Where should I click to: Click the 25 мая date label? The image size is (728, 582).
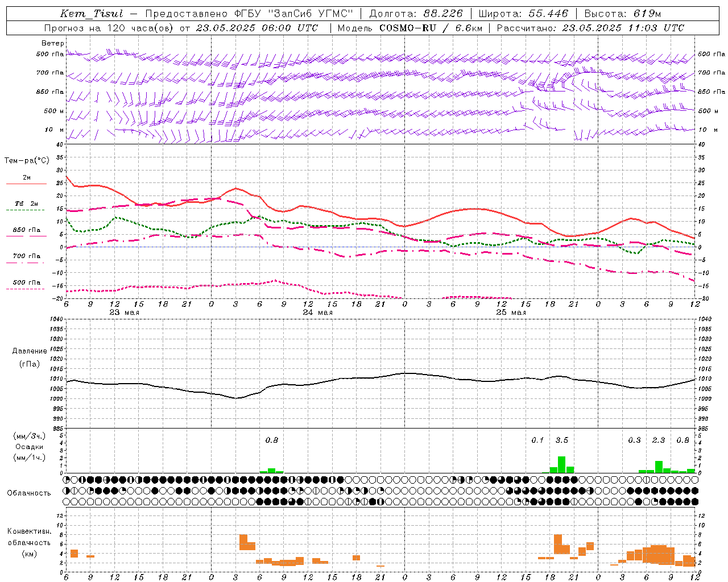[511, 313]
